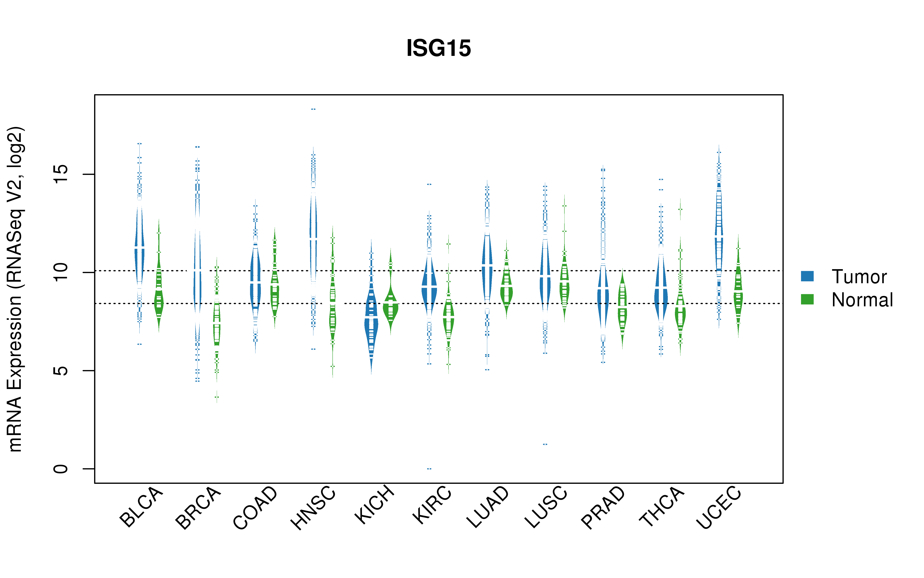Select the Normal legend label

(x=862, y=300)
